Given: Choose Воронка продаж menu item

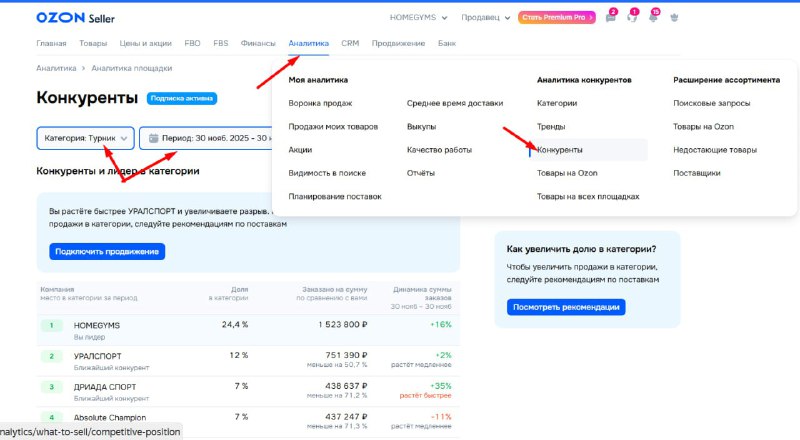Looking at the screenshot, I should tap(320, 103).
